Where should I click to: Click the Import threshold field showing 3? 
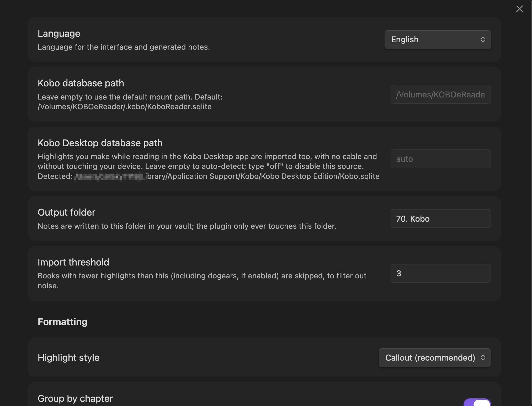point(441,273)
